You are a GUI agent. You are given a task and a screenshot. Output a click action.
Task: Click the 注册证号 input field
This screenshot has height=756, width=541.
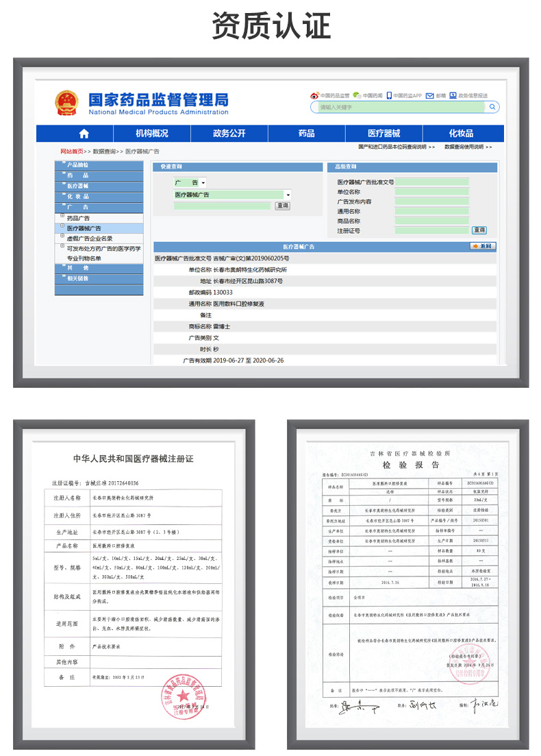click(x=431, y=230)
